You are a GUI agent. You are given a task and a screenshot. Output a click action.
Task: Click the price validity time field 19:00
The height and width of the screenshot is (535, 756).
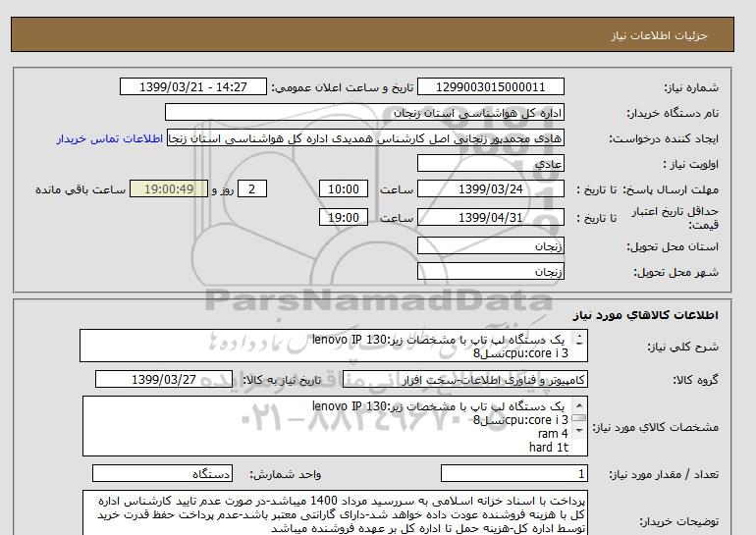[x=344, y=217]
